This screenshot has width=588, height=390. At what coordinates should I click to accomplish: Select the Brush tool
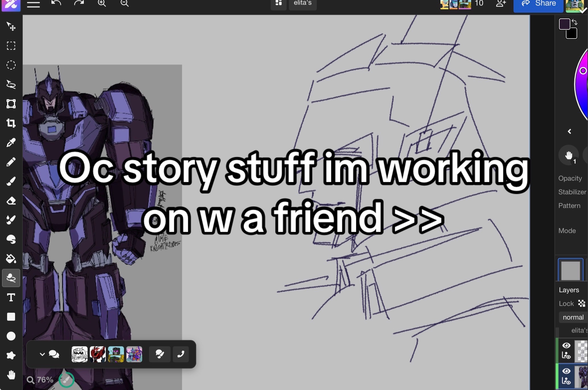[x=11, y=181]
